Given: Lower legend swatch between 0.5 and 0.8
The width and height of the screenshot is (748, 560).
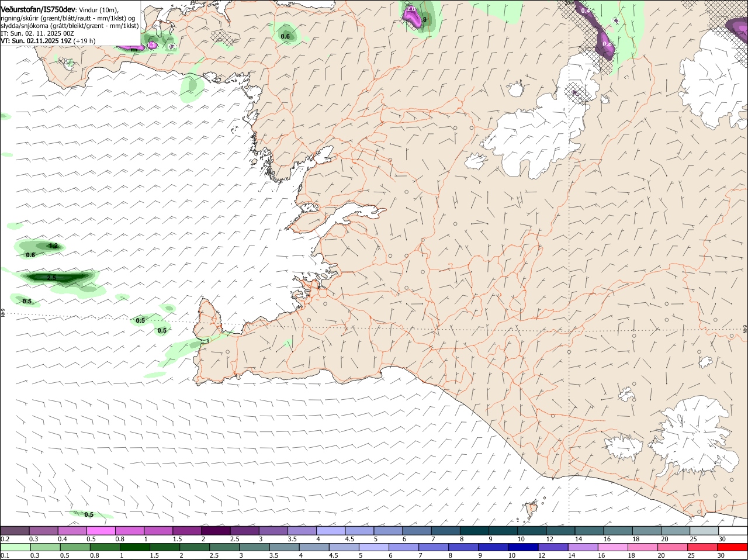Looking at the screenshot, I should click(x=75, y=547).
